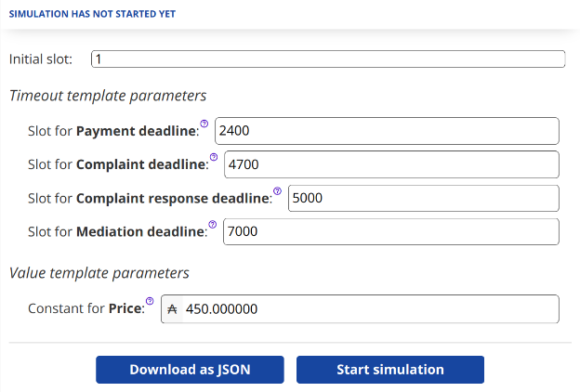The image size is (580, 392).
Task: Focus the Initial slot input field
Action: tap(328, 59)
